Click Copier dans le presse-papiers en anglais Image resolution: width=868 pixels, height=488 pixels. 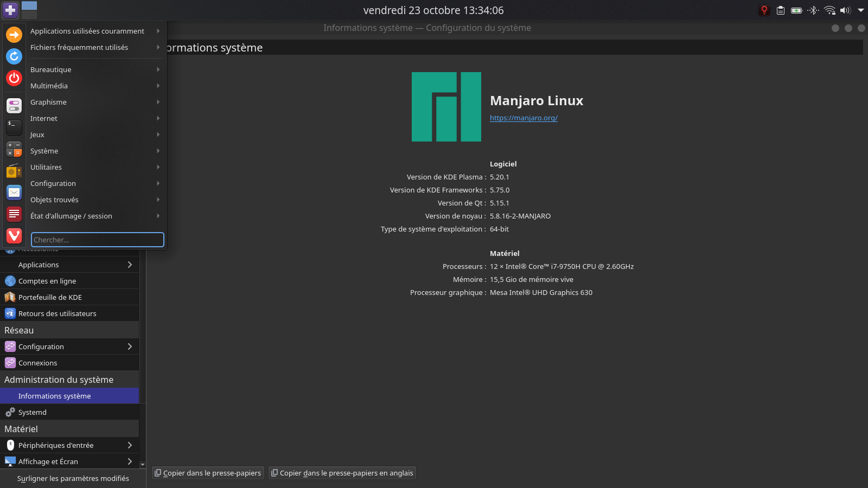coord(342,473)
